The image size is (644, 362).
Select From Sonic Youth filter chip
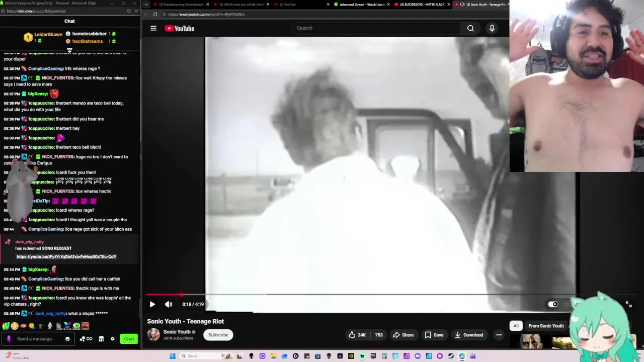546,326
